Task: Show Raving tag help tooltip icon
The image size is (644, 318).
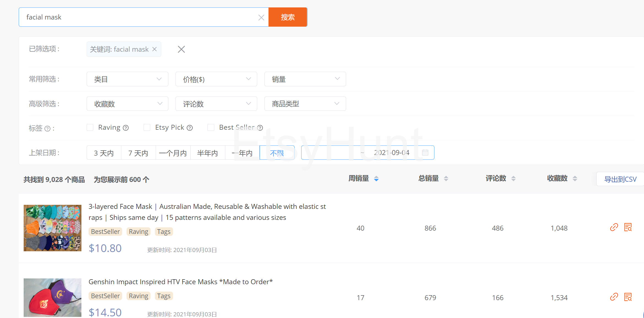Action: 126,128
